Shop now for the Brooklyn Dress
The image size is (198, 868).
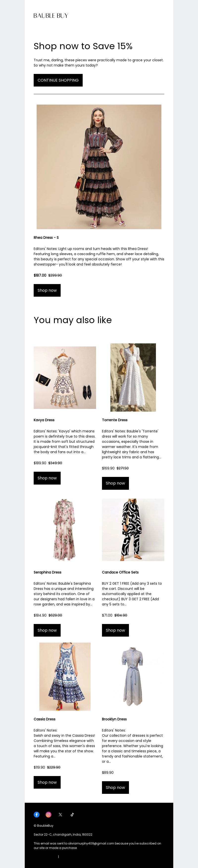pyautogui.click(x=115, y=787)
